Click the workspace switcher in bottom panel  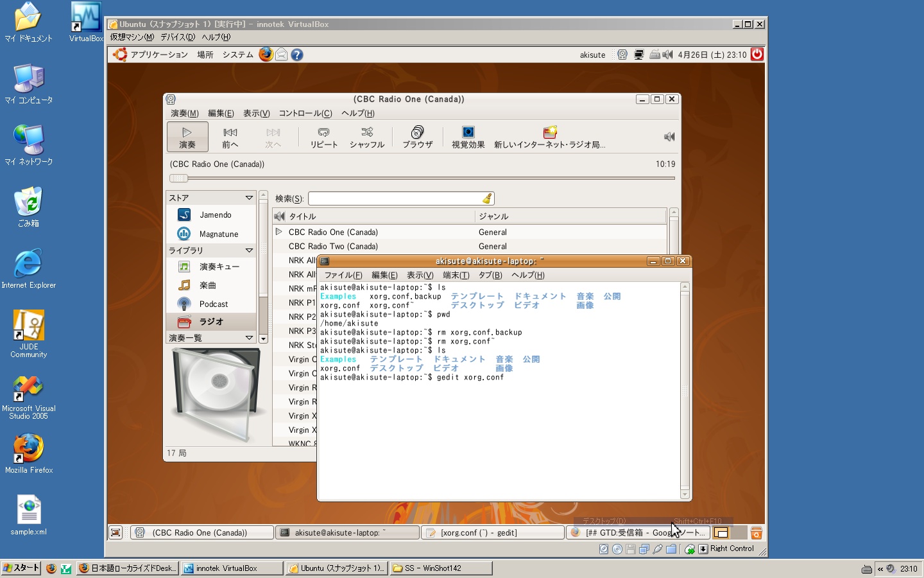(730, 532)
